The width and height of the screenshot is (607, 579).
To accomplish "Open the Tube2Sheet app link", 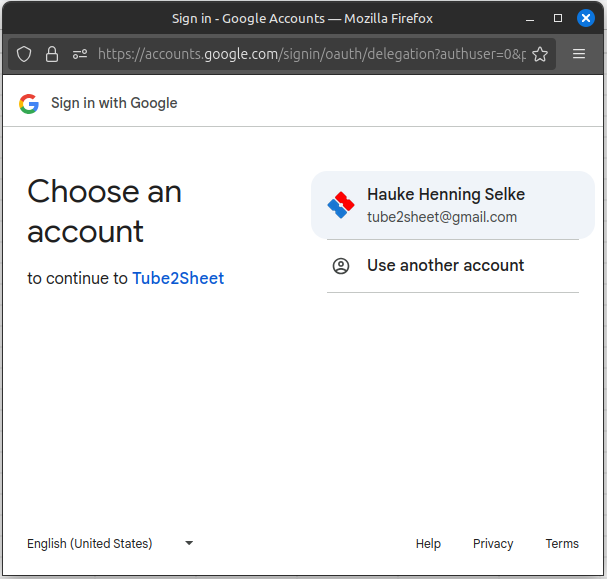I will (x=178, y=278).
